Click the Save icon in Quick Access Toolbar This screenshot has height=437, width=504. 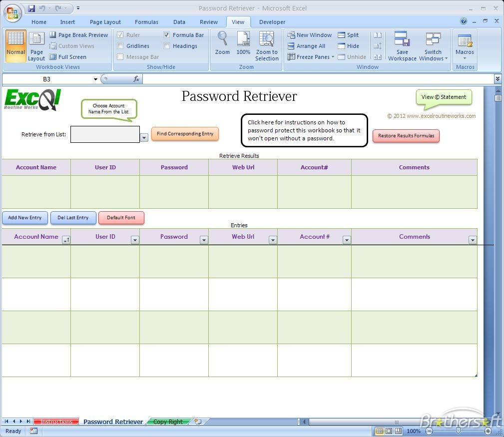pyautogui.click(x=31, y=8)
